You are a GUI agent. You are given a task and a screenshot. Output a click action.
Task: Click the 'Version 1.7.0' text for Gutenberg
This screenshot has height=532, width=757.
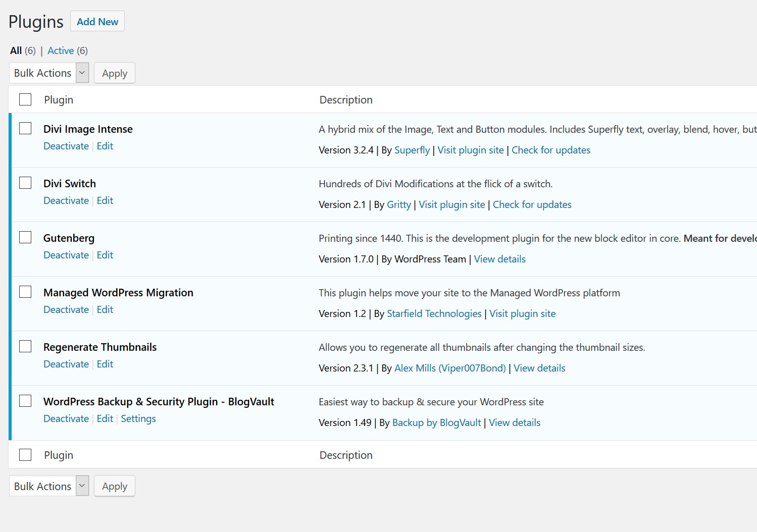coord(346,259)
